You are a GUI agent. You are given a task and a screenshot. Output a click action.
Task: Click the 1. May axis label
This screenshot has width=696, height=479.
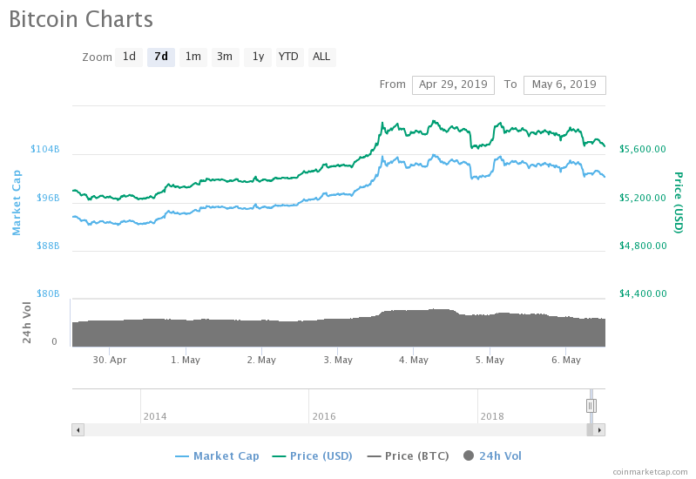click(x=186, y=360)
